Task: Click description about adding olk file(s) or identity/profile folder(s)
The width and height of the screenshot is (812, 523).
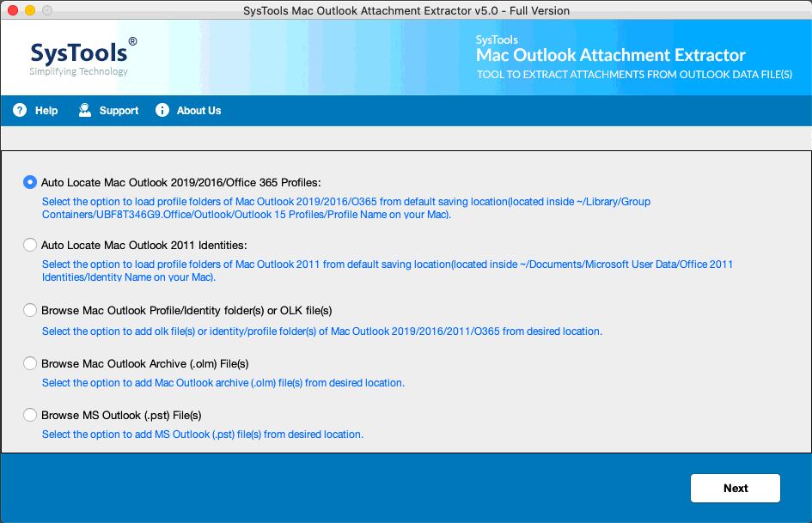Action: pos(322,331)
